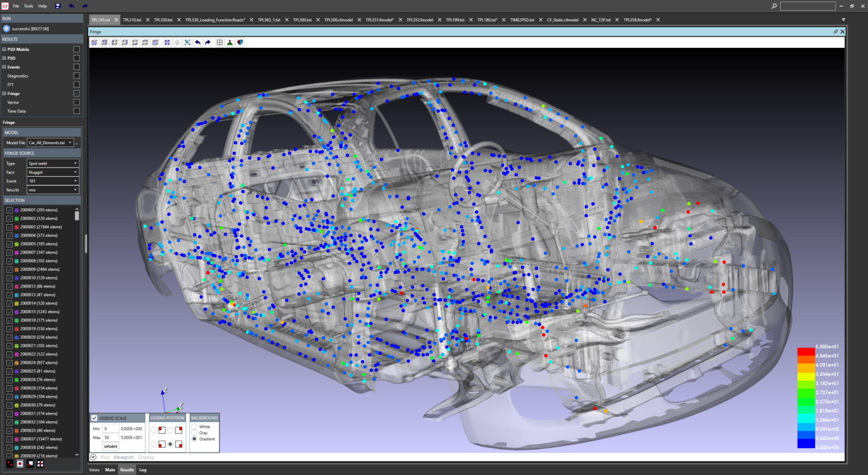Click the save disk icon in top bar
The image size is (868, 475).
click(x=57, y=6)
